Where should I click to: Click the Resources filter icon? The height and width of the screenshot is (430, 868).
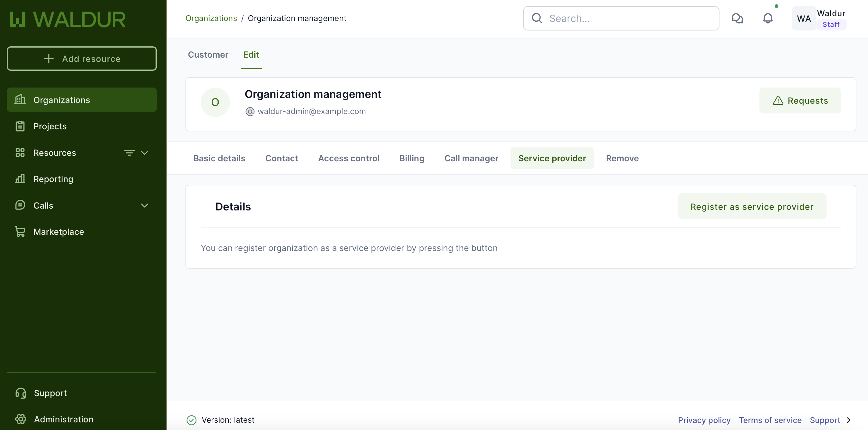pyautogui.click(x=129, y=153)
